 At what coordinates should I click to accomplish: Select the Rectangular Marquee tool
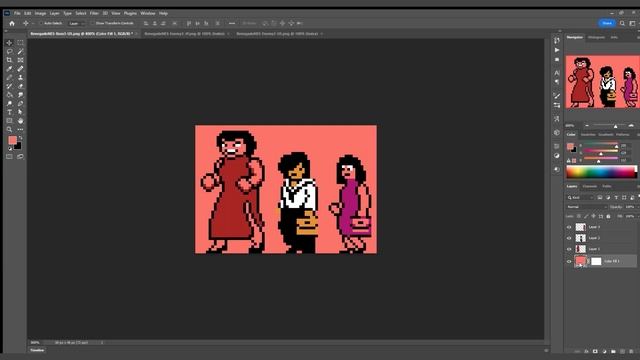tap(20, 43)
